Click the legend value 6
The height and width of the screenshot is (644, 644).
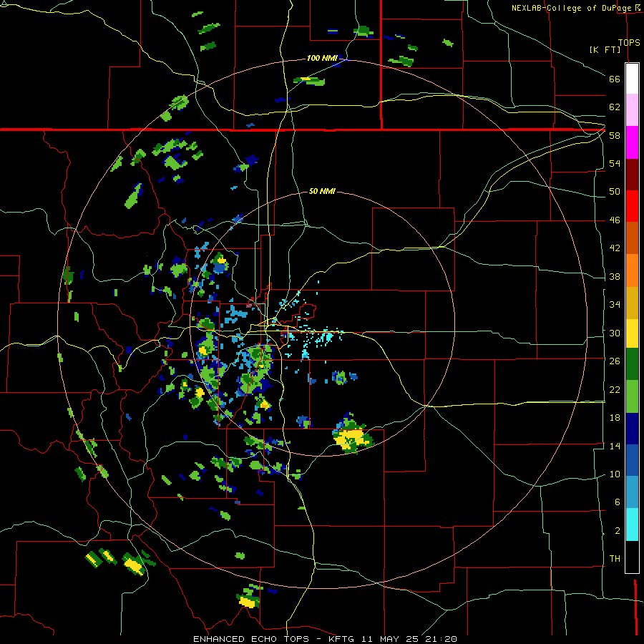pyautogui.click(x=617, y=502)
